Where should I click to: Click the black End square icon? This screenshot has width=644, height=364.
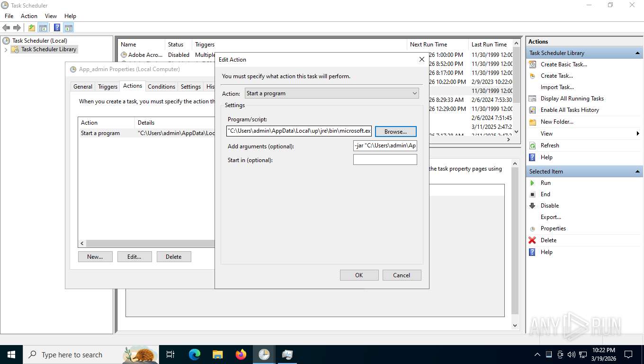533,194
